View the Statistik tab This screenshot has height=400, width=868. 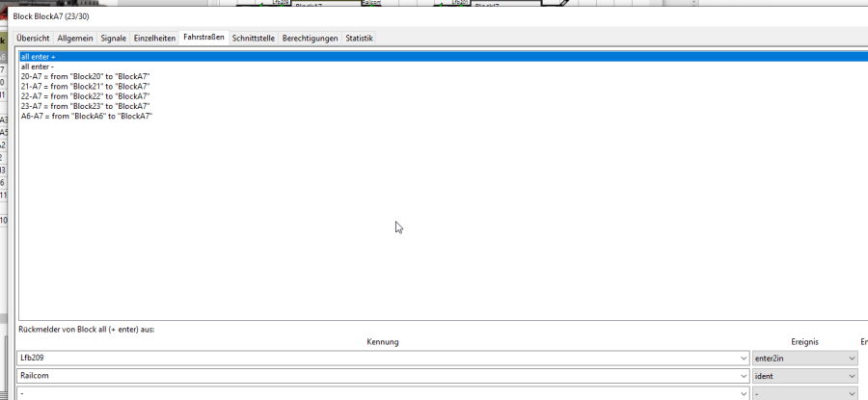(359, 38)
